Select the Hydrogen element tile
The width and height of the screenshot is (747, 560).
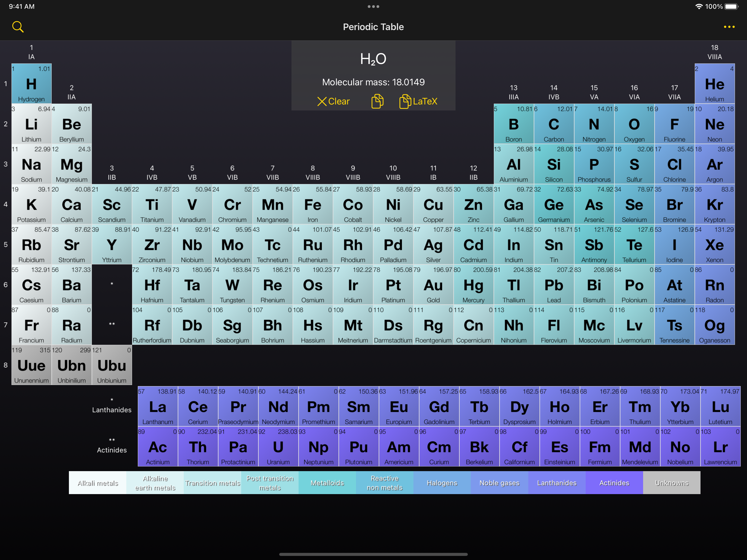tap(31, 84)
